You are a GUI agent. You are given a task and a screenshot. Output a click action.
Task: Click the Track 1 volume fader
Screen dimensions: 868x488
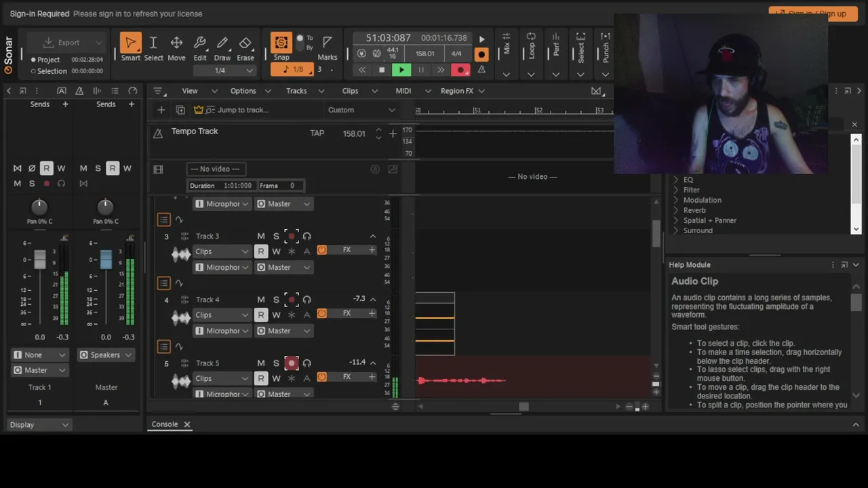pos(40,258)
